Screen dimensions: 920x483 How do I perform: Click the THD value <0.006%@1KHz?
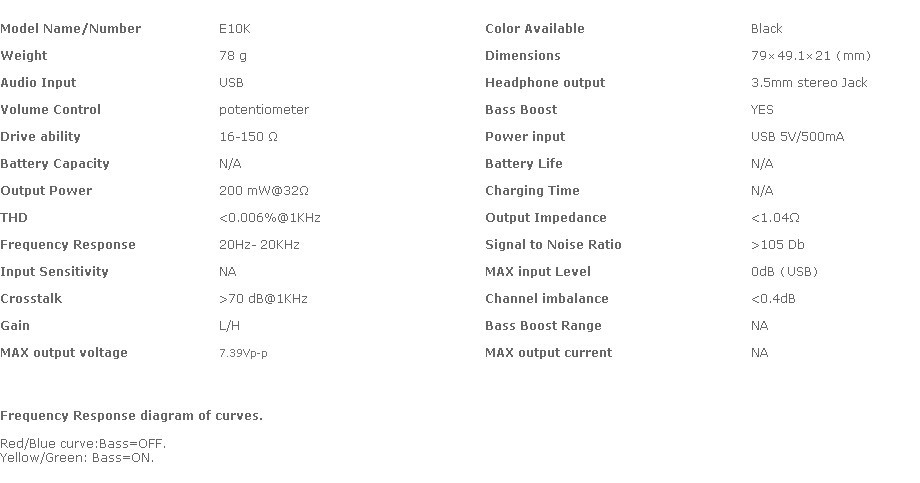pyautogui.click(x=269, y=218)
